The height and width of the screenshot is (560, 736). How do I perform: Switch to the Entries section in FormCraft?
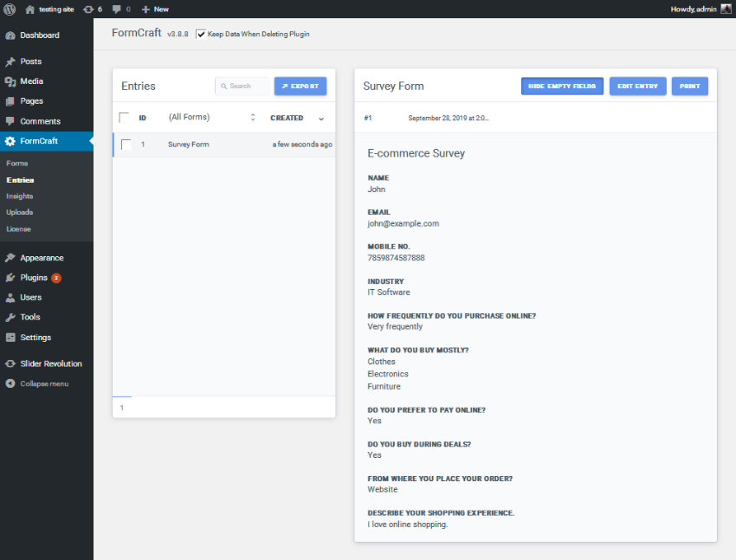[x=20, y=179]
